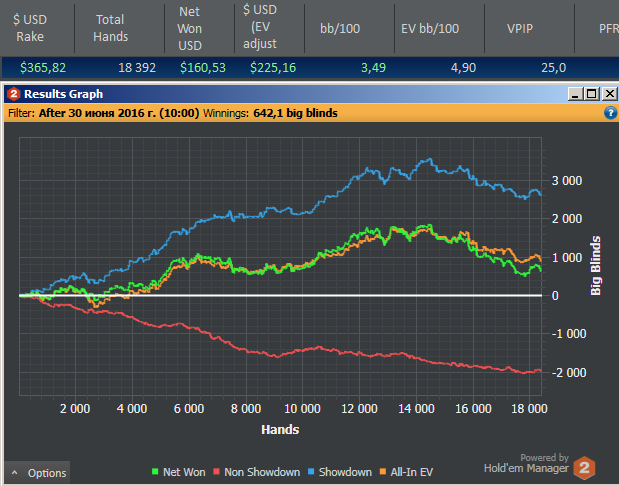The width and height of the screenshot is (619, 486).
Task: Click the Results Graph title bar icon
Action: coord(13,94)
